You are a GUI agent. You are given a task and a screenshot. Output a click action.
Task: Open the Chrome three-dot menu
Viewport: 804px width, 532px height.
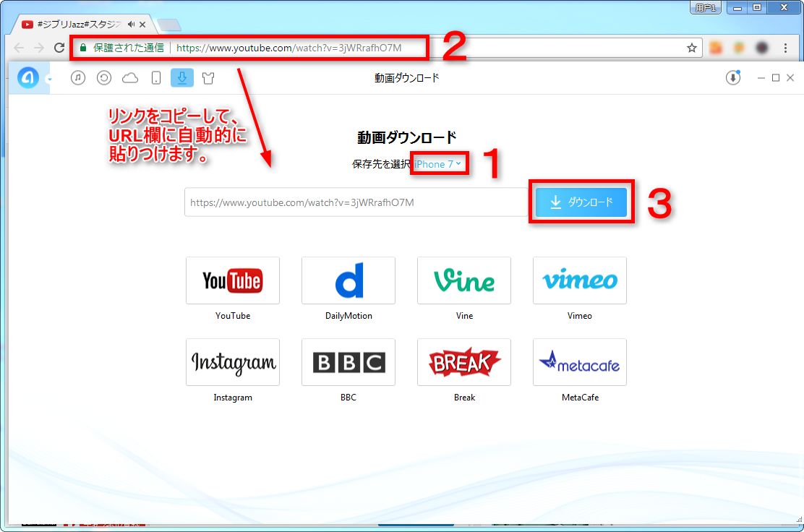coord(785,48)
